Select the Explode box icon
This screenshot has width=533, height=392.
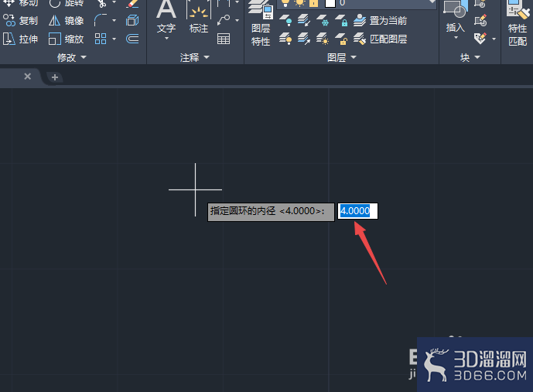(x=132, y=20)
